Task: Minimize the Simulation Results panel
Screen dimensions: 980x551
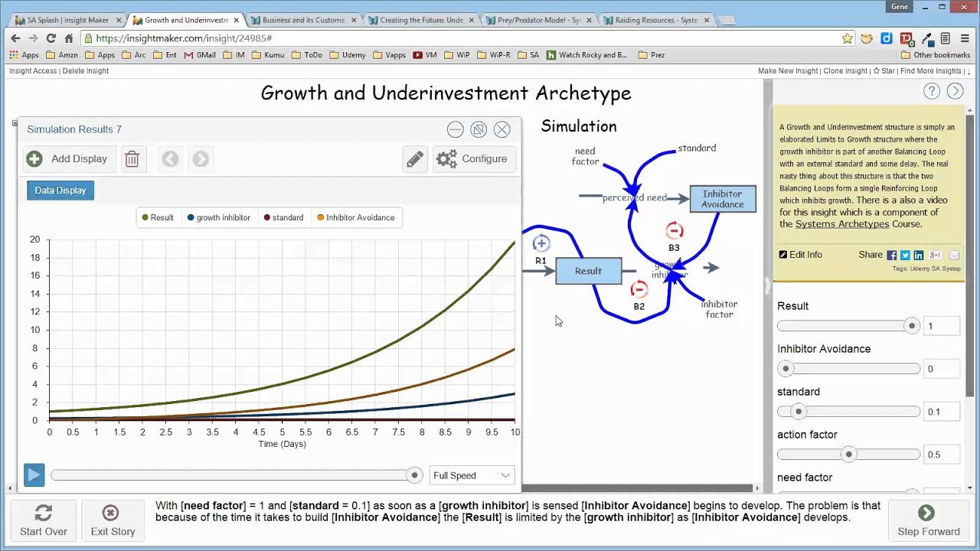Action: 456,129
